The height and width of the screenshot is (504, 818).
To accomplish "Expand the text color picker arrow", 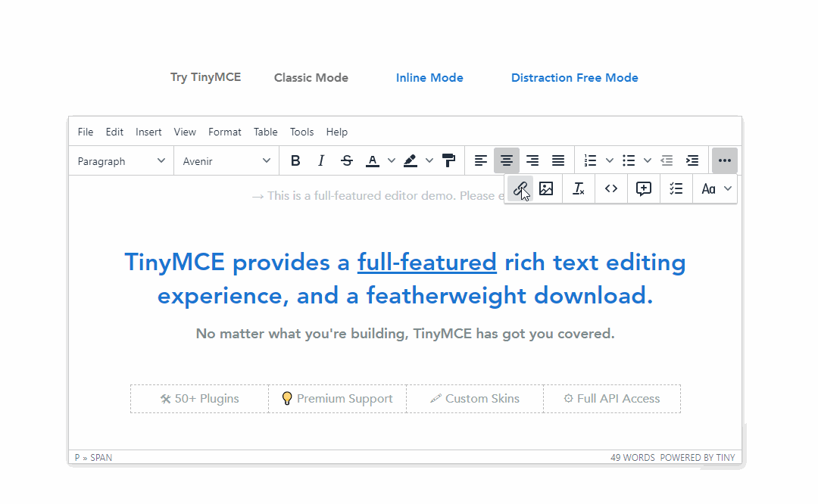I will coord(392,160).
